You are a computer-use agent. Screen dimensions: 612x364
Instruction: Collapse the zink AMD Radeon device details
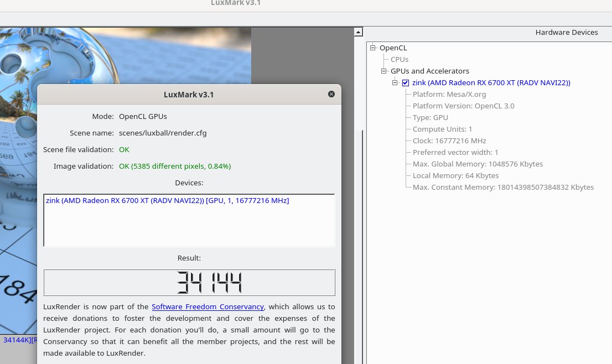tap(395, 83)
